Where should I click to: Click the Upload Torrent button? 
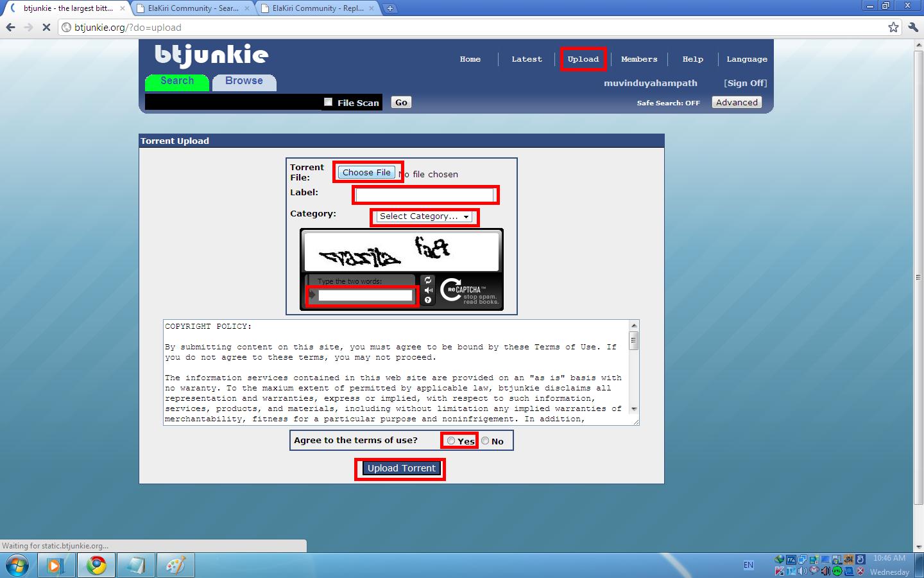[x=401, y=468]
